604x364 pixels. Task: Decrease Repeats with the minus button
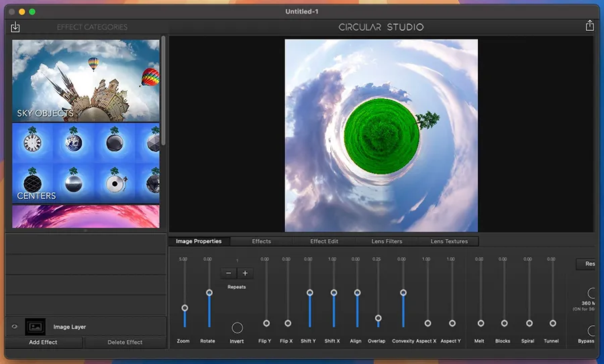coord(229,273)
